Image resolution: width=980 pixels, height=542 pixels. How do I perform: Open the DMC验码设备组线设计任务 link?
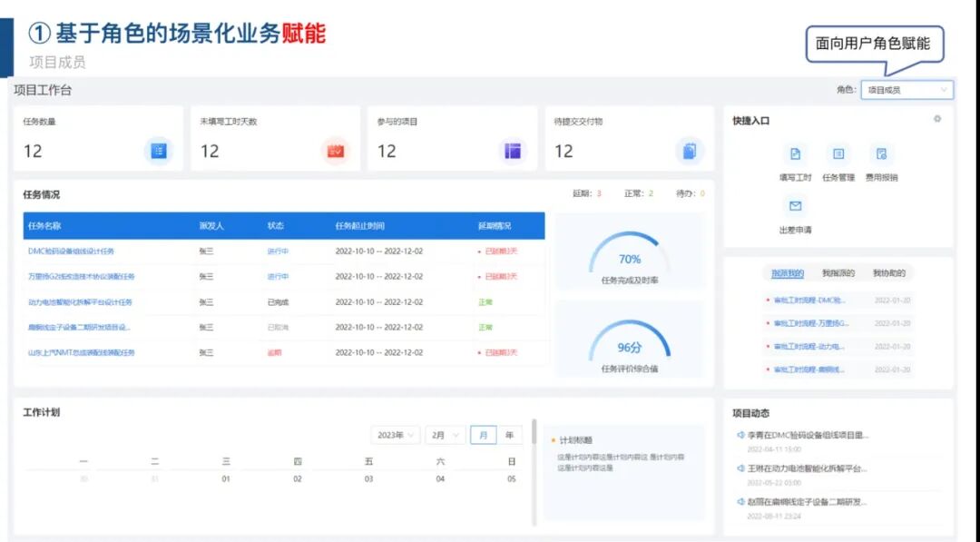tap(71, 251)
